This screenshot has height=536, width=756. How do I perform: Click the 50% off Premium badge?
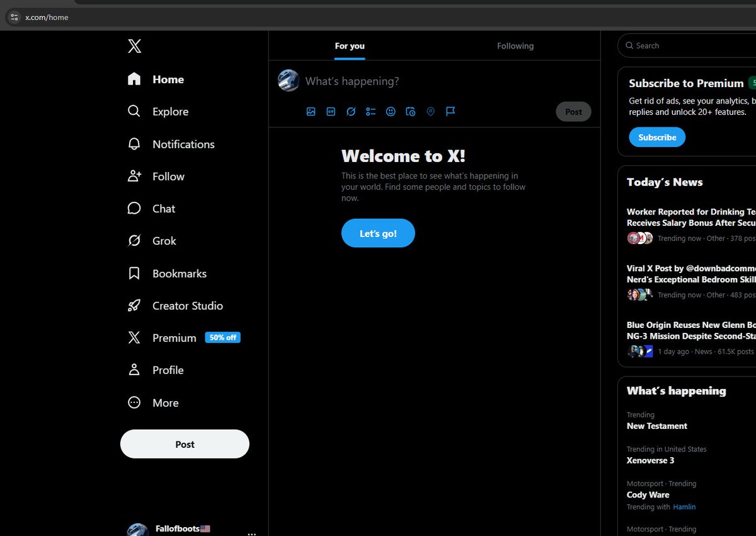(222, 337)
